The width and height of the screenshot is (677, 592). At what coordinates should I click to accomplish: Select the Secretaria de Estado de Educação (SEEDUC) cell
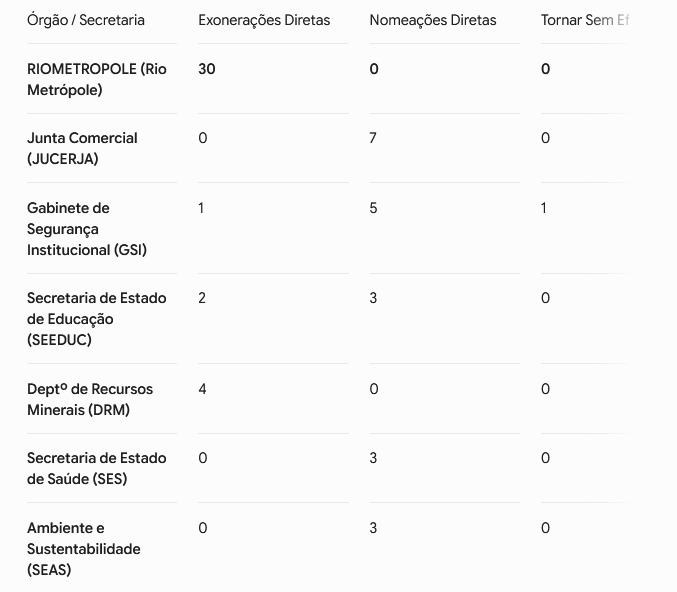click(96, 319)
